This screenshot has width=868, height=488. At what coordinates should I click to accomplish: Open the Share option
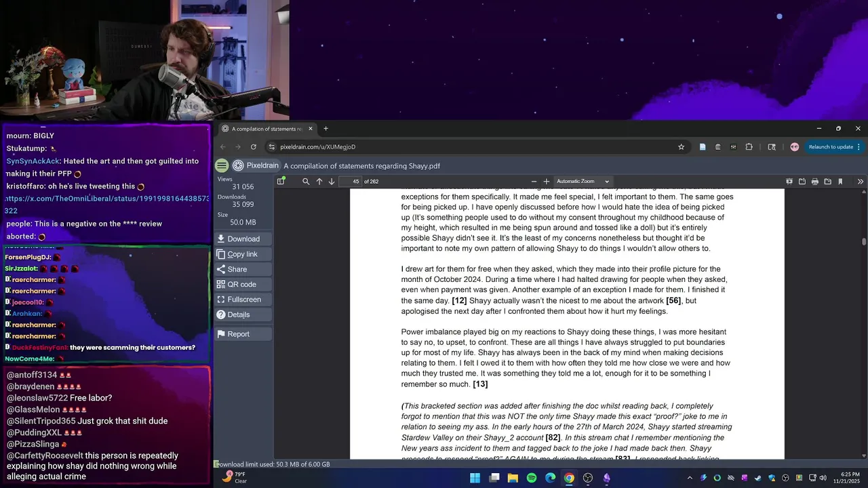[243, 269]
